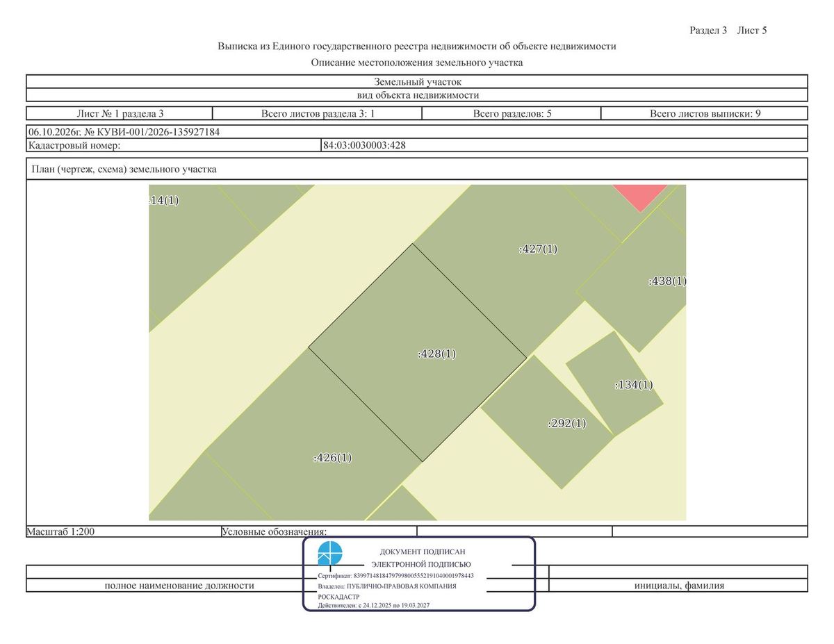The width and height of the screenshot is (834, 644).
Task: Click the Roskadastr logo in the signature stamp
Action: tap(330, 554)
